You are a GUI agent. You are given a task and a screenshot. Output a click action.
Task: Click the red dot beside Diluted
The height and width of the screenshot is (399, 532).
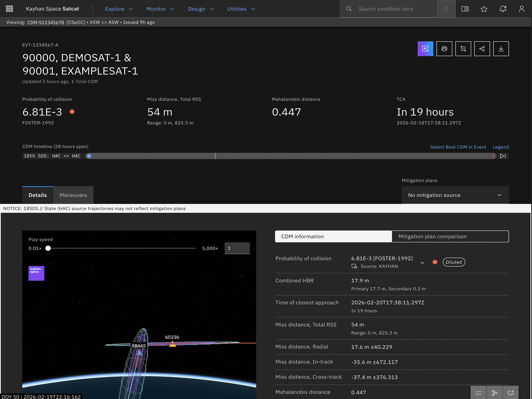[435, 262]
